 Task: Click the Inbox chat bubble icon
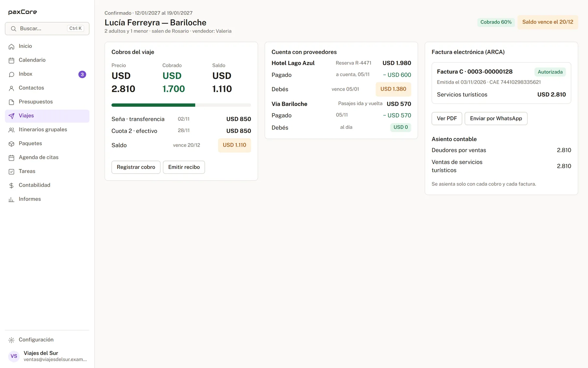(11, 74)
